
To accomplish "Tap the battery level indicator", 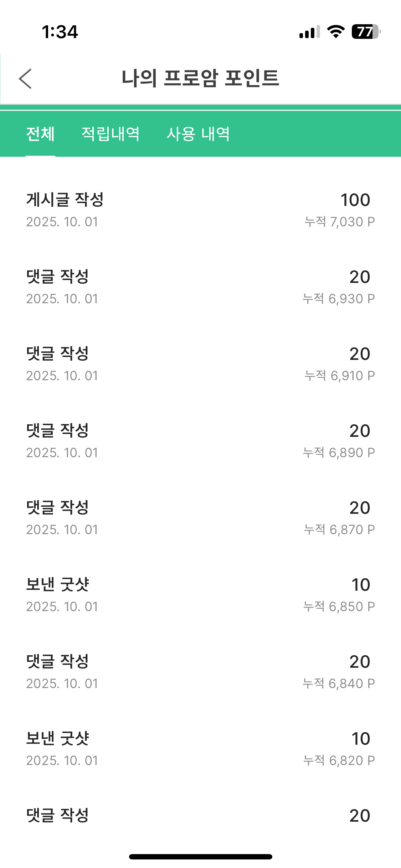I will (366, 32).
